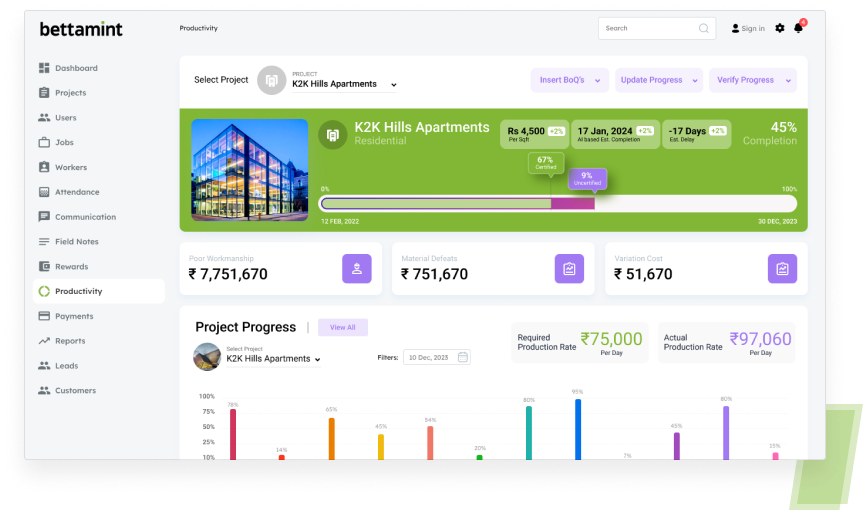Click the completion progress bar
This screenshot has width=863, height=510.
pos(558,203)
